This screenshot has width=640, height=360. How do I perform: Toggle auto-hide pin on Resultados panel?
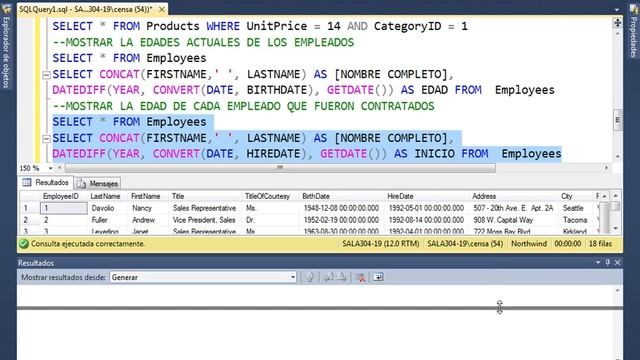click(607, 262)
